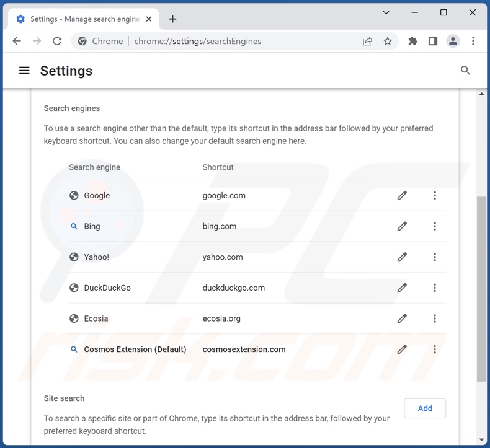The image size is (490, 448).
Task: Reload the current page
Action: [57, 42]
